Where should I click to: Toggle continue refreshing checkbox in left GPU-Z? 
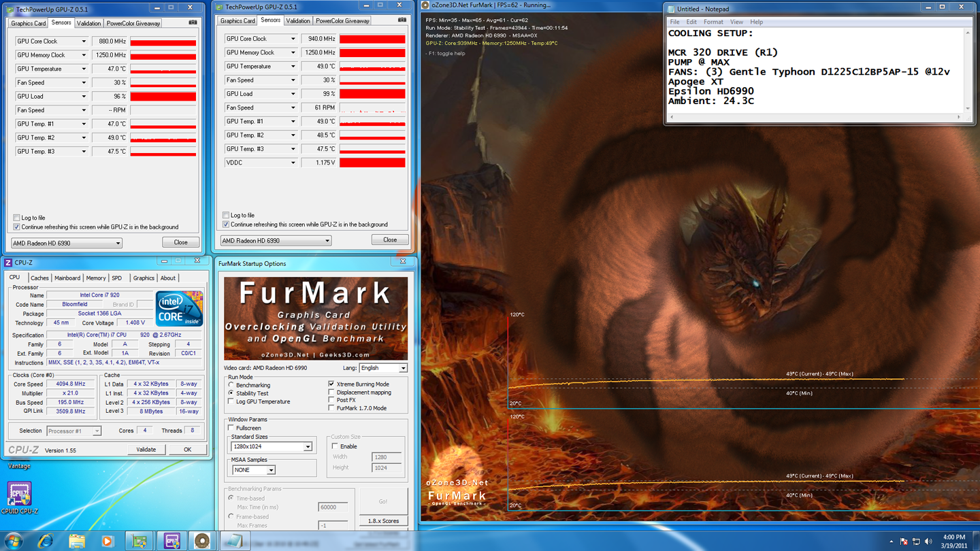pyautogui.click(x=17, y=227)
